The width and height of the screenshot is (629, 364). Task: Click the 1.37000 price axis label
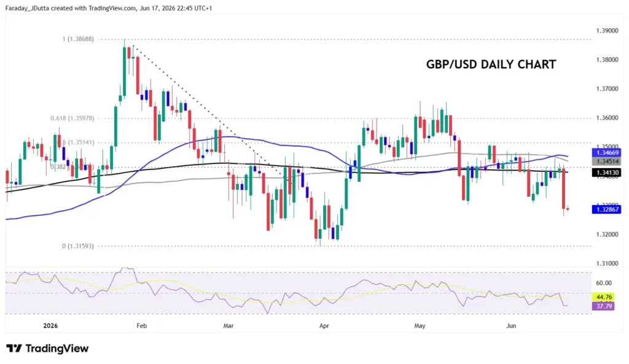[x=607, y=88]
